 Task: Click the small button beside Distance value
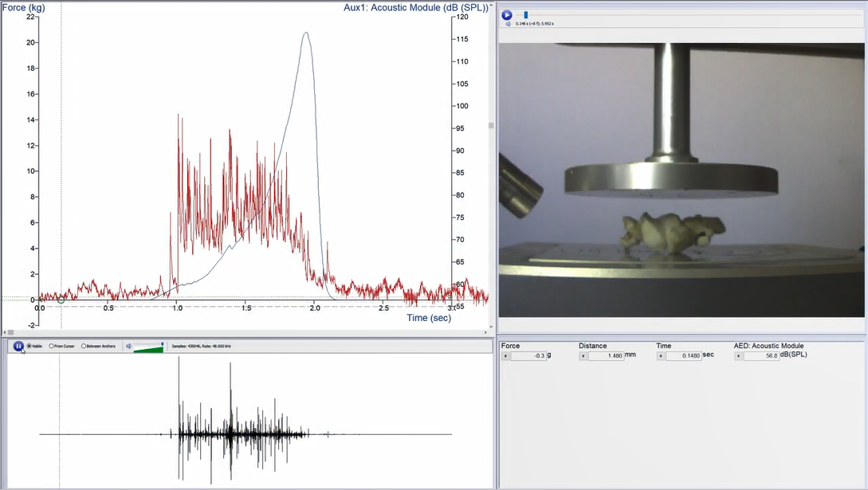click(x=583, y=356)
